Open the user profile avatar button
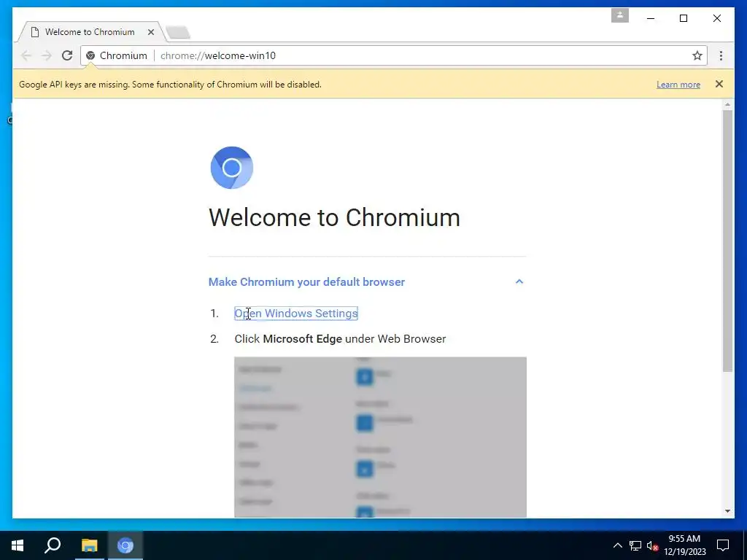The width and height of the screenshot is (747, 560). coord(620,15)
